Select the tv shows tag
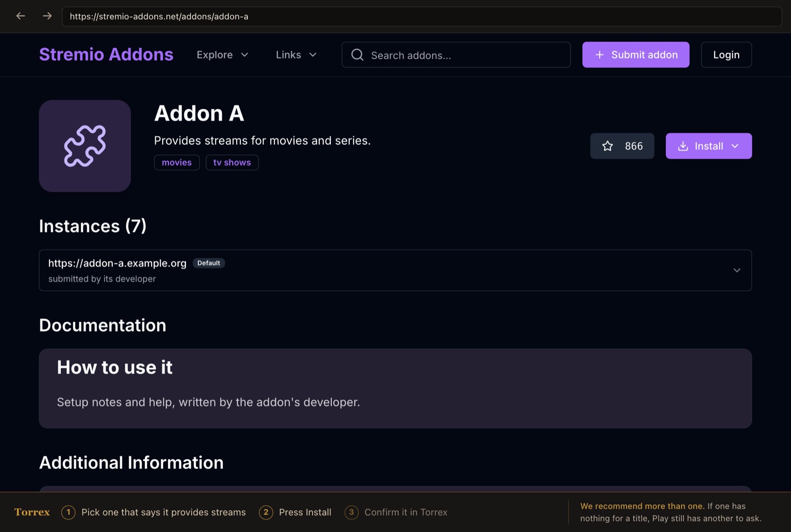Viewport: 791px width, 532px height. [x=232, y=162]
